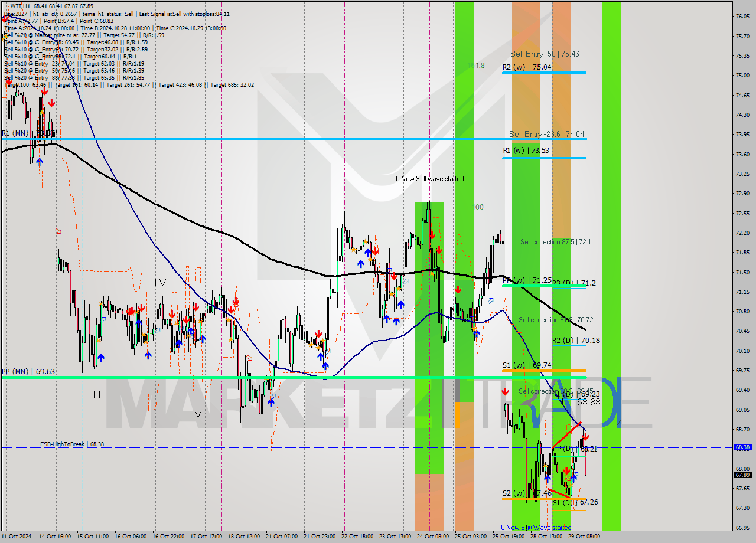Click the 76.05 price axis value

742,17
